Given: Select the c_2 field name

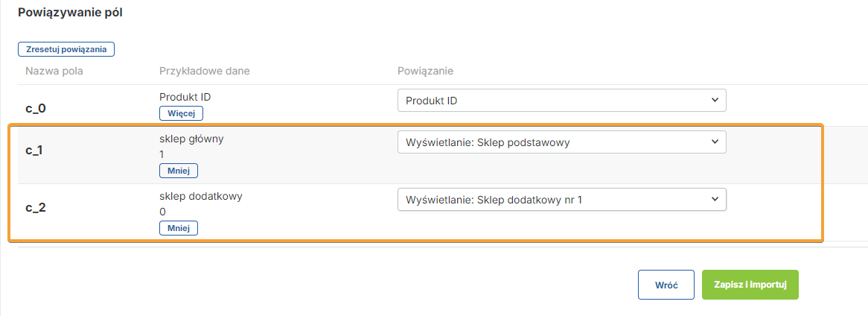Looking at the screenshot, I should click(x=36, y=207).
